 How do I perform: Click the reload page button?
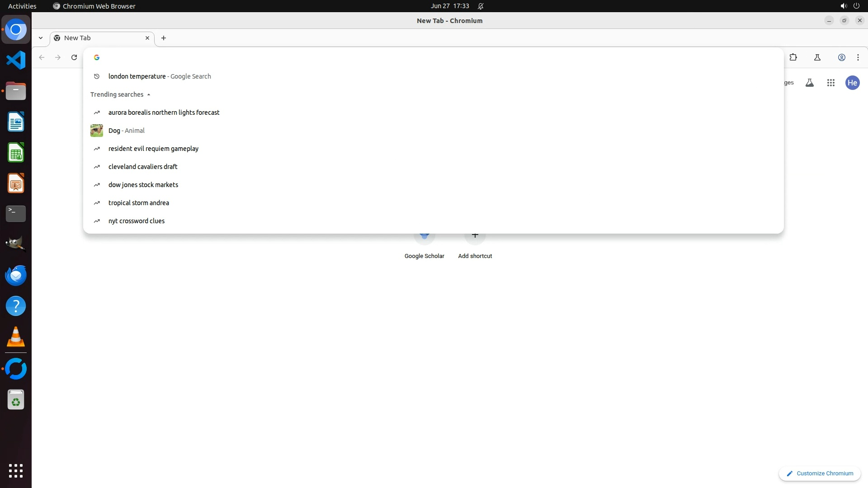74,57
